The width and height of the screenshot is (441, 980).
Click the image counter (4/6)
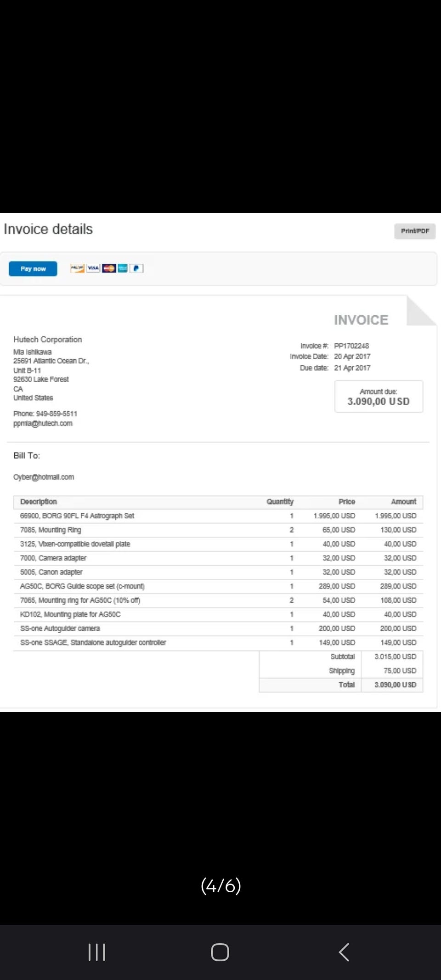(x=220, y=885)
